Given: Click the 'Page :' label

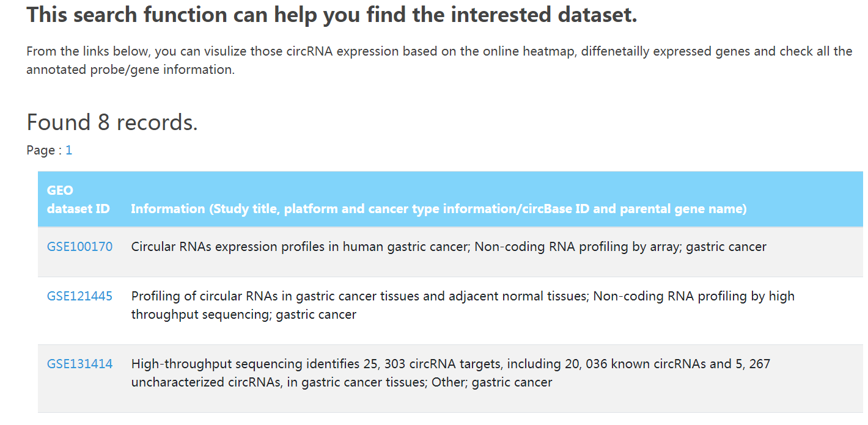Looking at the screenshot, I should (x=45, y=150).
